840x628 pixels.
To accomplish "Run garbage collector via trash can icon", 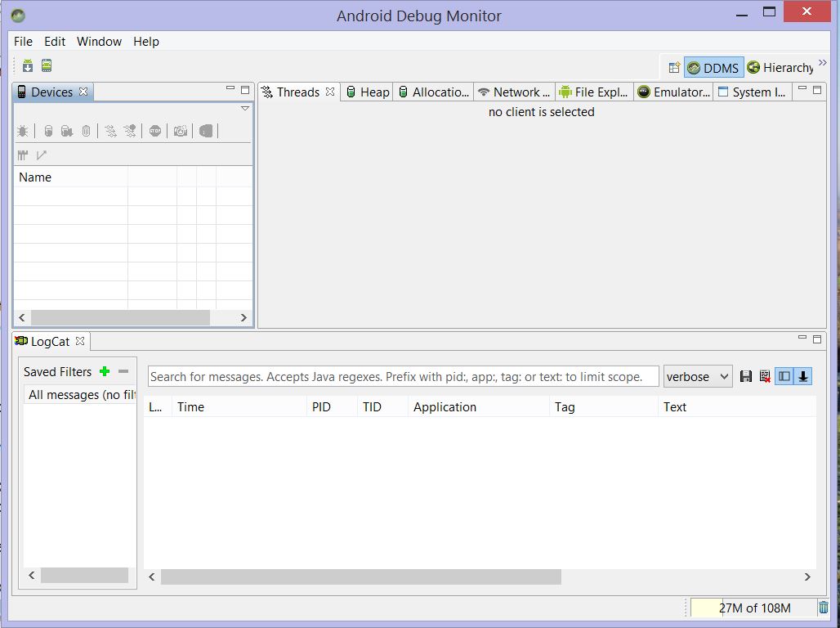I will [824, 608].
